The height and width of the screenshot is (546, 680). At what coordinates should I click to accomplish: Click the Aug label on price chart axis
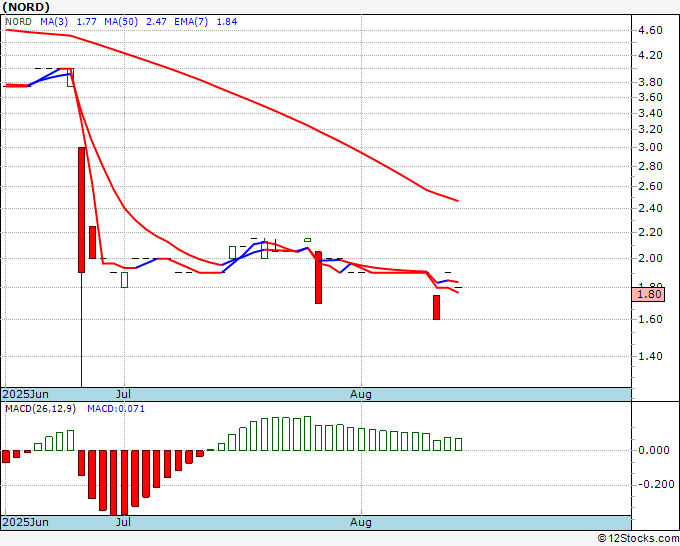(x=360, y=394)
